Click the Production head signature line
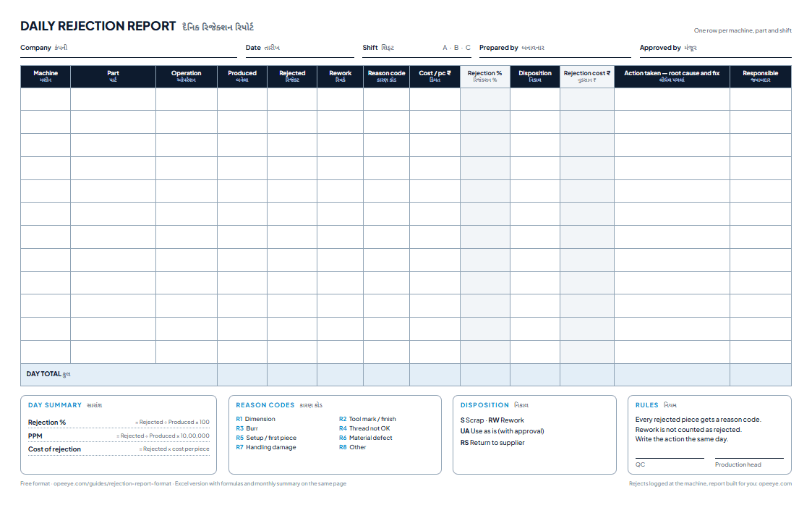This screenshot has width=812, height=505. [749, 458]
